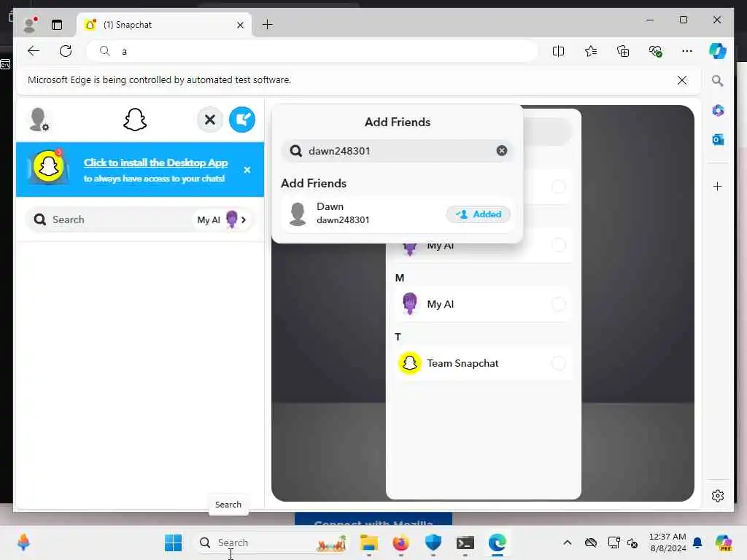Click the Team Snapchat yellow avatar
Screen dimensions: 747x560
pos(409,363)
